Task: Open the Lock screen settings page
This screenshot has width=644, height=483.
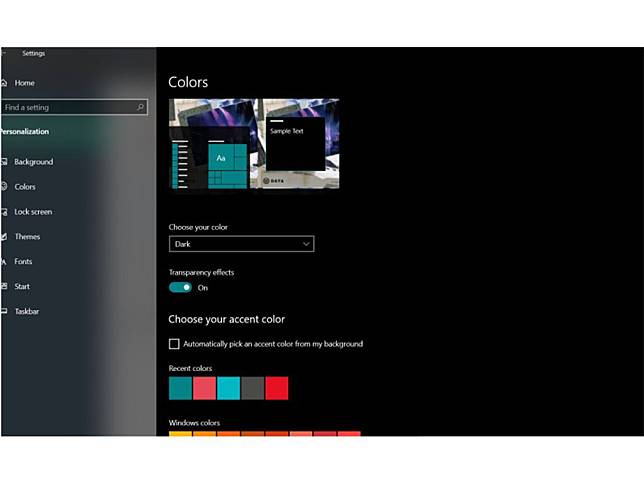Action: (33, 212)
